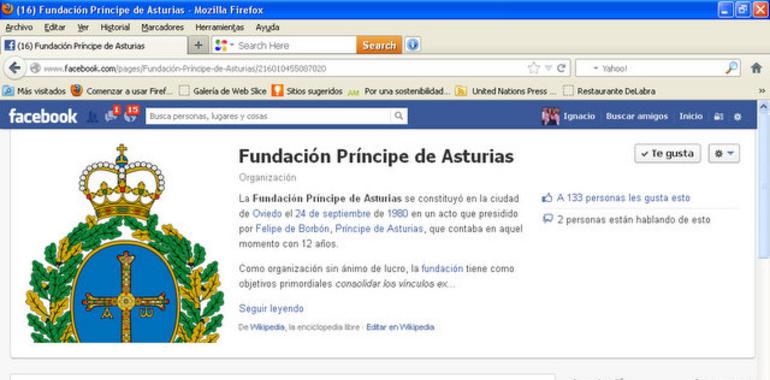Click A 133 personas les gusta esto

623,198
